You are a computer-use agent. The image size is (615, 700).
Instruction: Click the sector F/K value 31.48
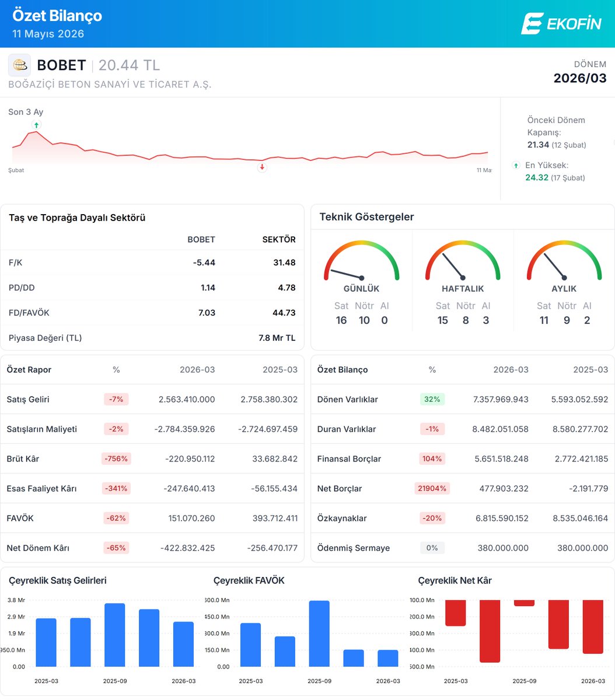coord(284,262)
